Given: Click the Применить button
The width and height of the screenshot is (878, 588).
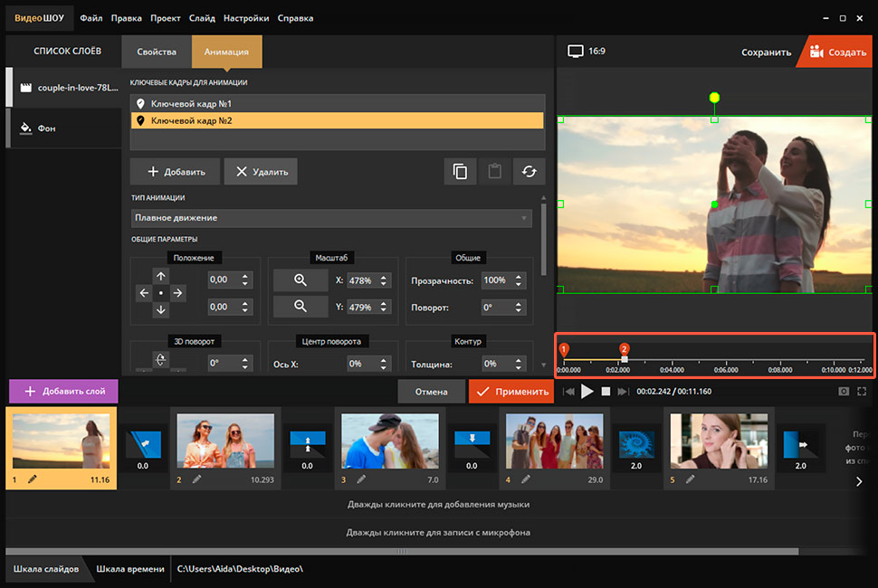Looking at the screenshot, I should tap(511, 392).
